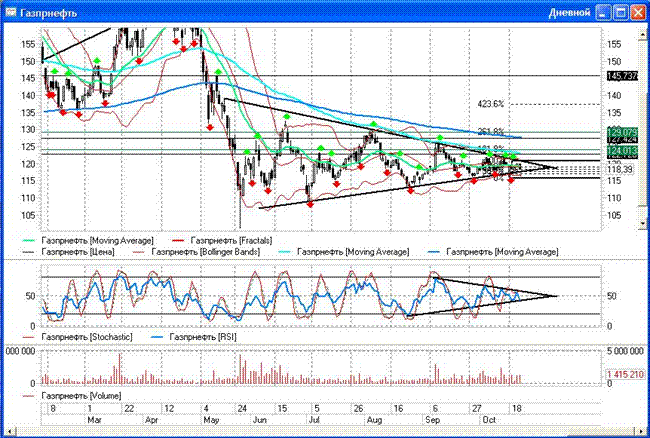Click the chart window icon in the title bar
Viewport: 650px width, 438px height.
(10, 12)
